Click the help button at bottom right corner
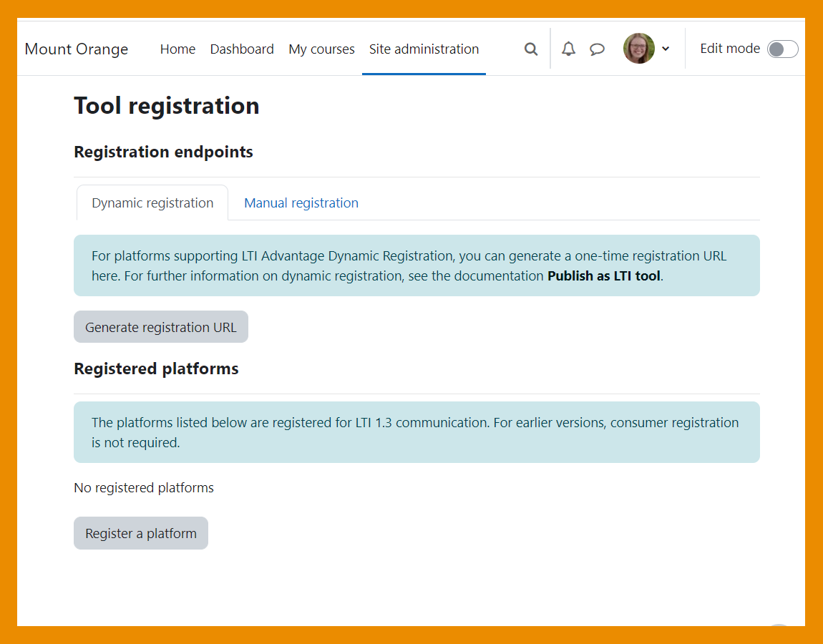The image size is (823, 644). coord(779,627)
